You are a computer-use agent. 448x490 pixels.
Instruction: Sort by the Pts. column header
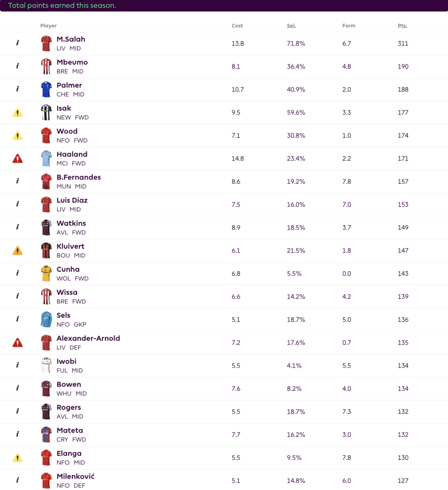(x=402, y=26)
